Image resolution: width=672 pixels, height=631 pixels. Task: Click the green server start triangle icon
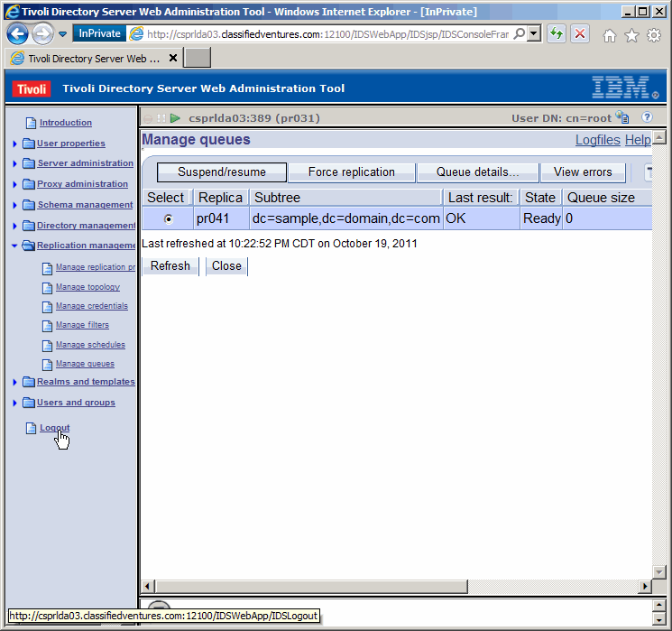point(176,118)
